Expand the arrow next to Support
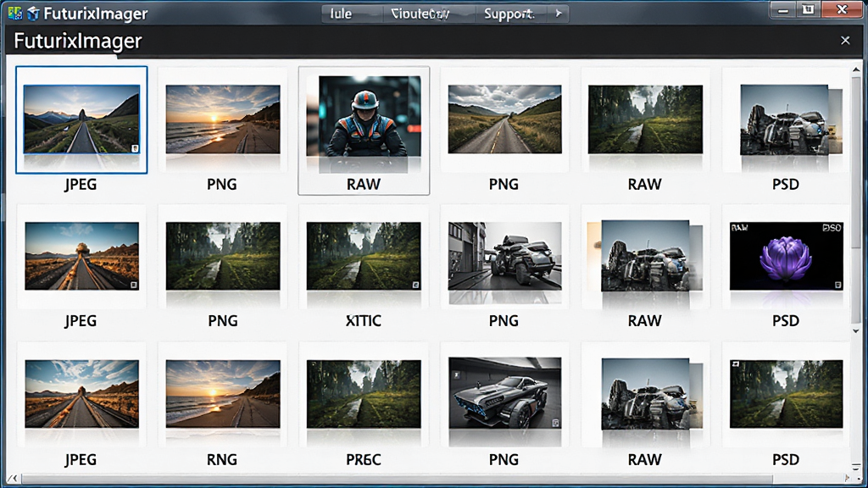The width and height of the screenshot is (868, 488). (x=559, y=14)
